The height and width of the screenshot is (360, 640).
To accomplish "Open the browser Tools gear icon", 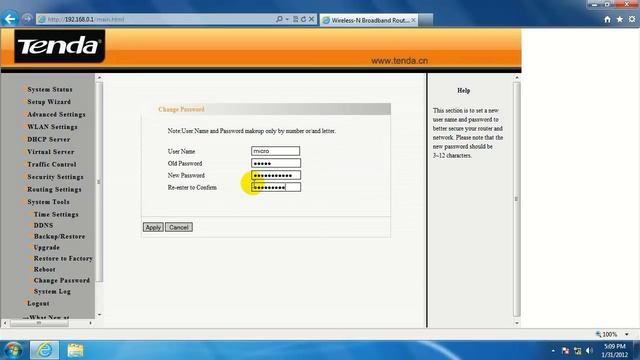I will pyautogui.click(x=632, y=19).
